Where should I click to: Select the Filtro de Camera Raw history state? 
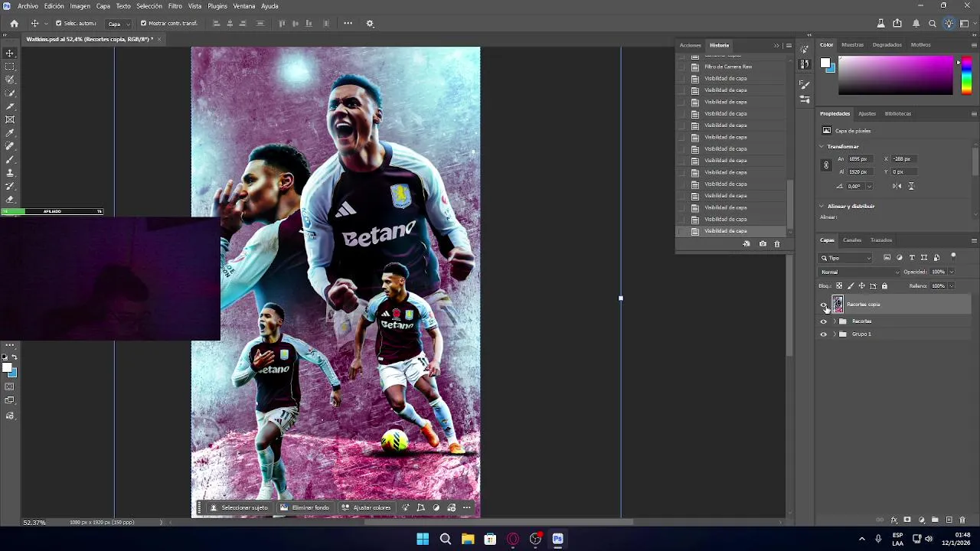click(728, 67)
